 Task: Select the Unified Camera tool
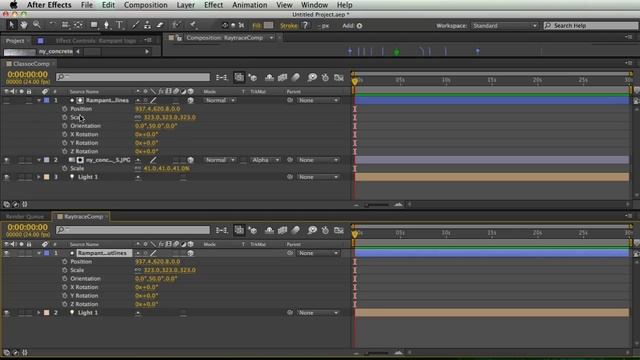[x=65, y=25]
